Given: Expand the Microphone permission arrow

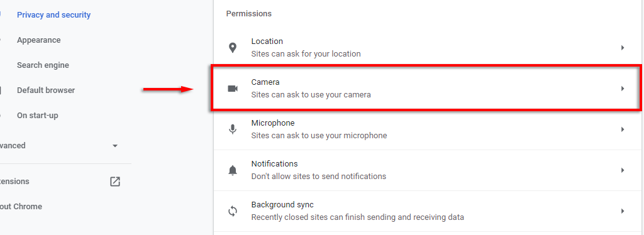Looking at the screenshot, I should point(623,129).
